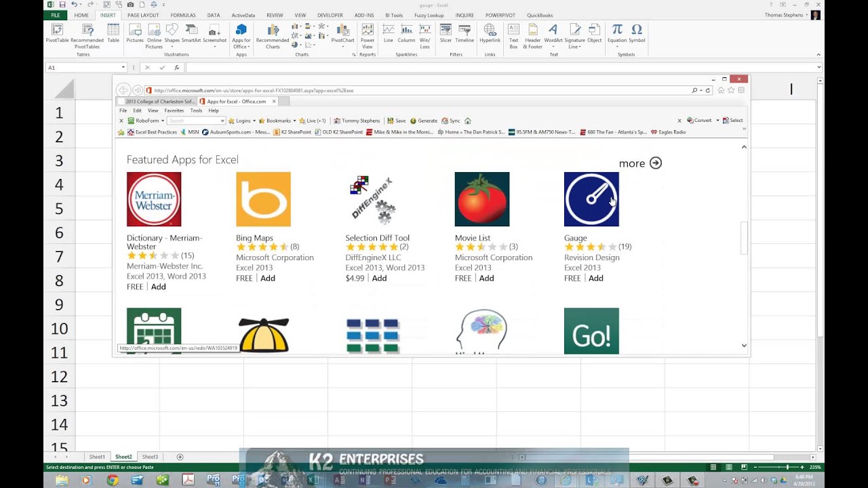
Task: Insert a Win/Loss sparkline
Action: pyautogui.click(x=425, y=36)
